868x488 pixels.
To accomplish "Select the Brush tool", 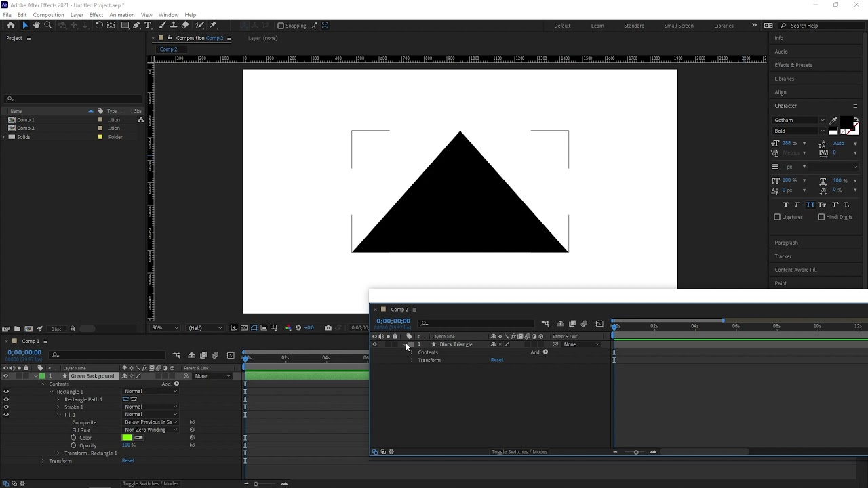I will pos(163,25).
